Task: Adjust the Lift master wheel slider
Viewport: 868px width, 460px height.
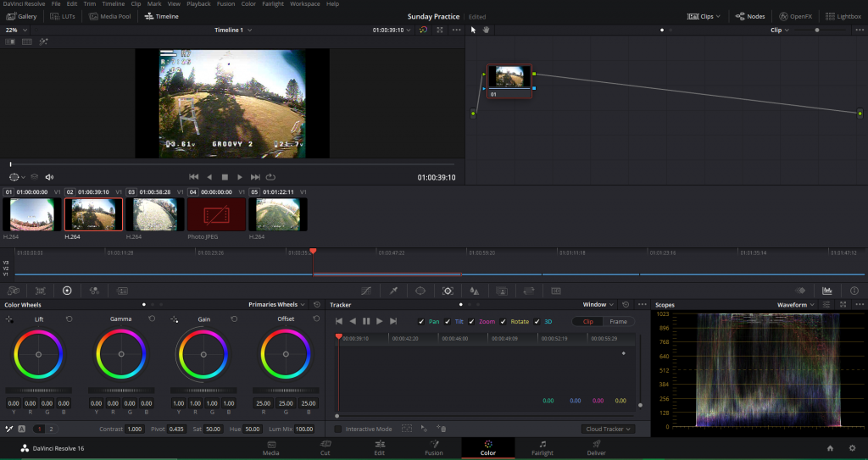Action: 38,391
